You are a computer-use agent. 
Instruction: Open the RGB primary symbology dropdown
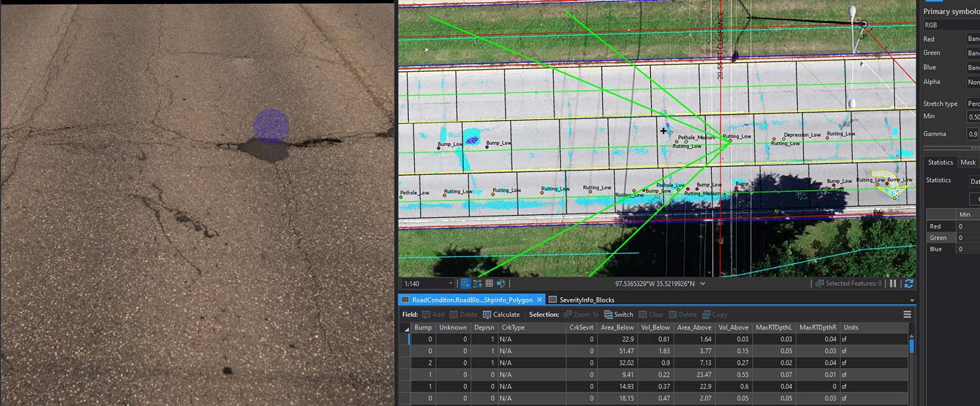click(951, 25)
